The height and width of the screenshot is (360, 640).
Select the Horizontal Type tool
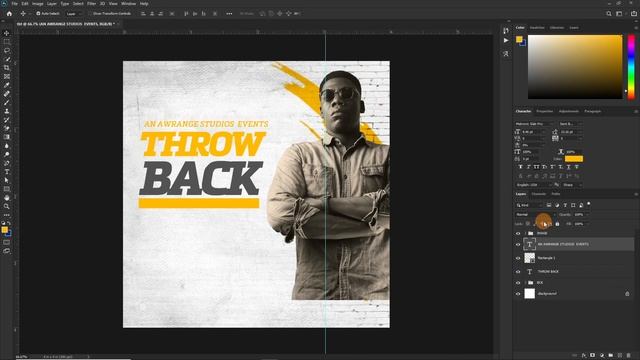click(x=7, y=171)
